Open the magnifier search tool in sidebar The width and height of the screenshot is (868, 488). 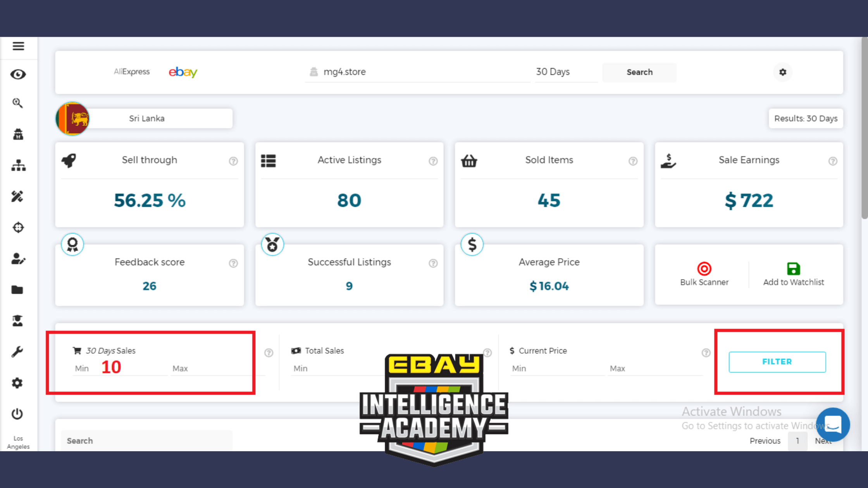(x=17, y=103)
